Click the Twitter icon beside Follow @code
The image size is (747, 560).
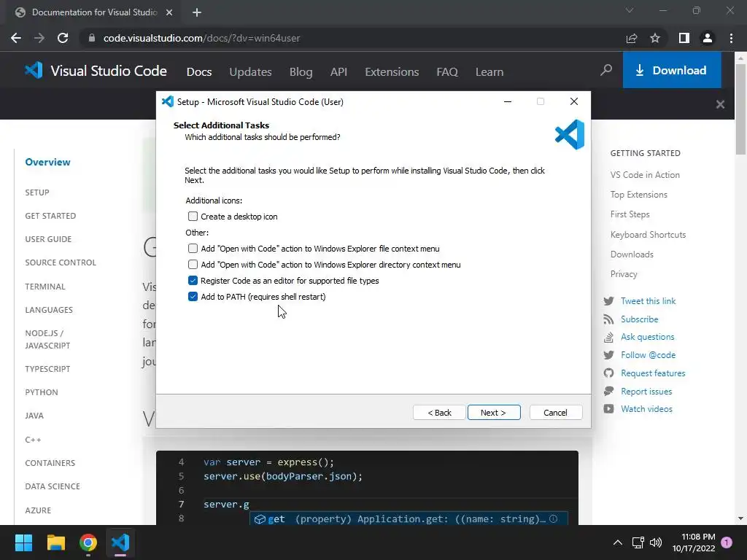[x=608, y=355]
